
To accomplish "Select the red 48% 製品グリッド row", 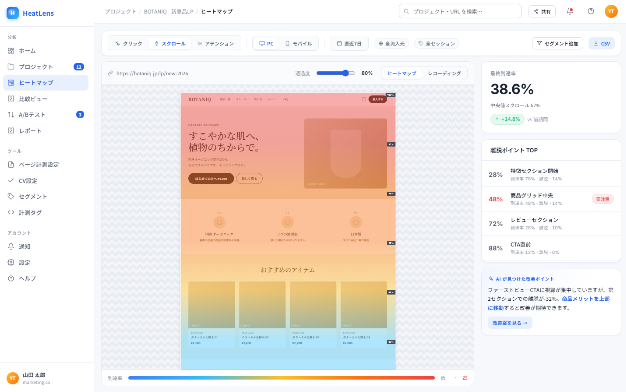I will click(x=551, y=199).
